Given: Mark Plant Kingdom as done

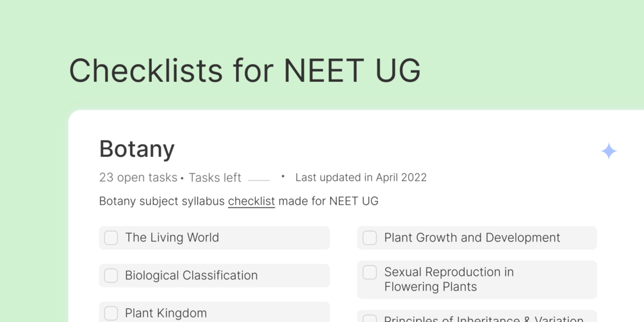Looking at the screenshot, I should (x=111, y=313).
